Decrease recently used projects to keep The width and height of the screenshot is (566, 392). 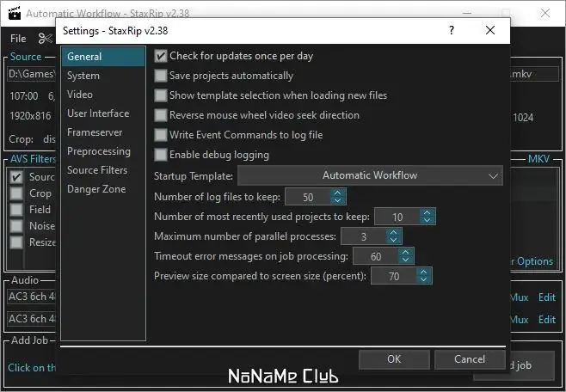point(428,220)
